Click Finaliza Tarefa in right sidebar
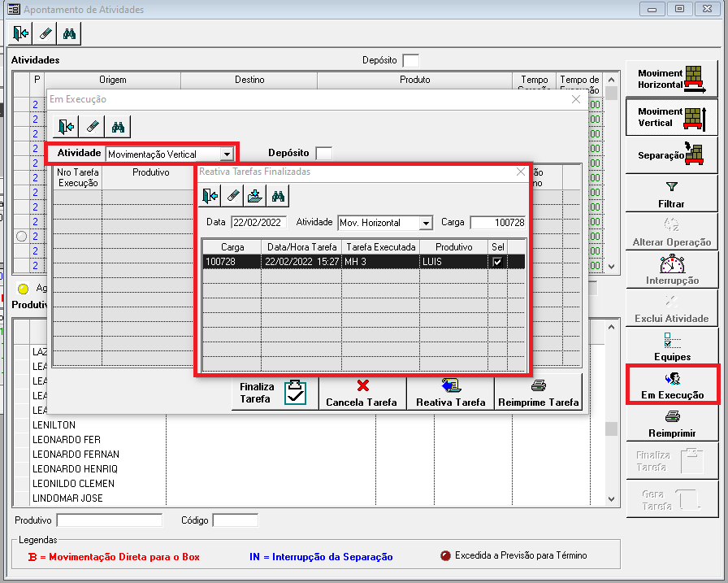The width and height of the screenshot is (728, 583). click(x=671, y=461)
